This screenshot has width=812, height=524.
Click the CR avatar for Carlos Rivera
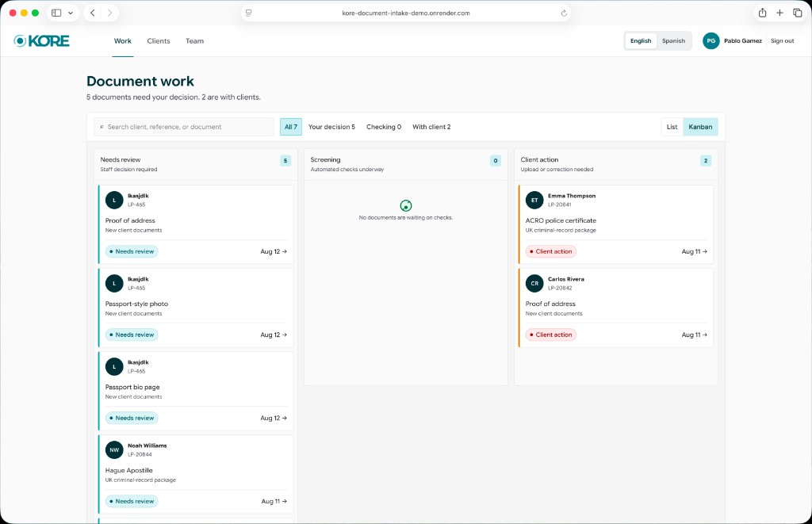click(534, 283)
